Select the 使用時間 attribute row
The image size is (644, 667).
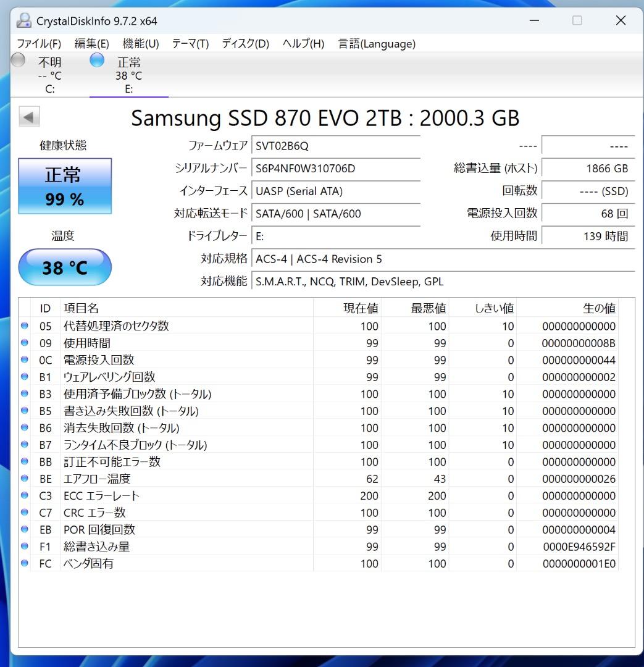185,343
